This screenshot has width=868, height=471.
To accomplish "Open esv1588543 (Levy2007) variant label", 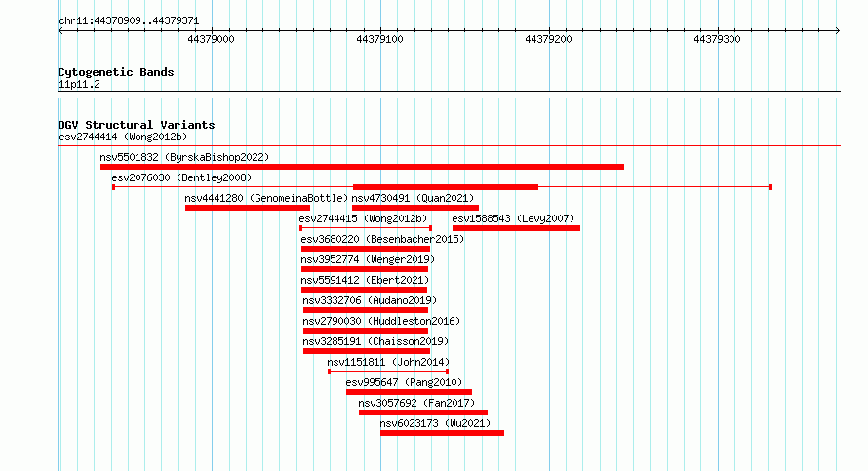I will pos(513,218).
